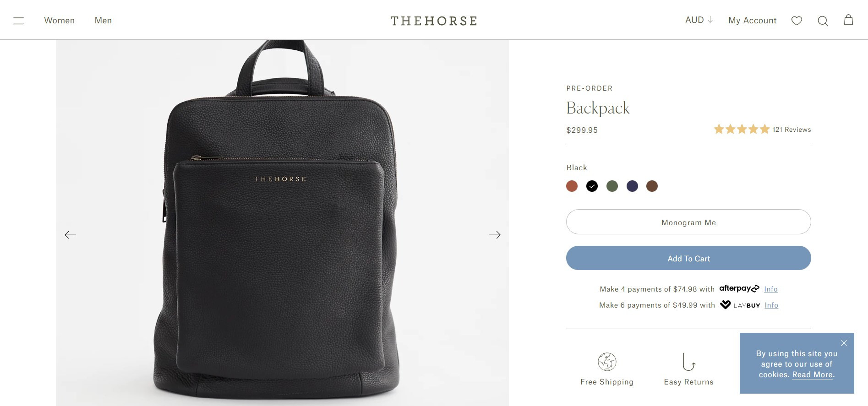The image size is (868, 406).
Task: Open the AUD currency dropdown
Action: [699, 20]
